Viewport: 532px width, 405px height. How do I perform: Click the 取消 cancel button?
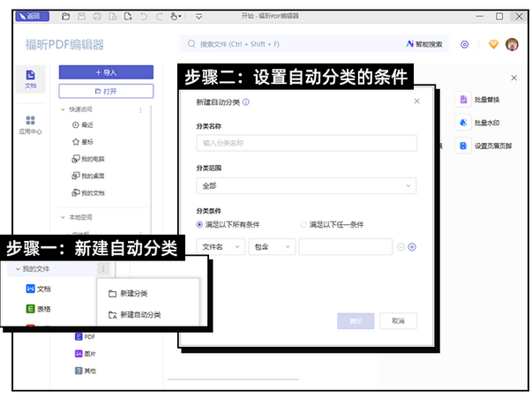point(398,321)
